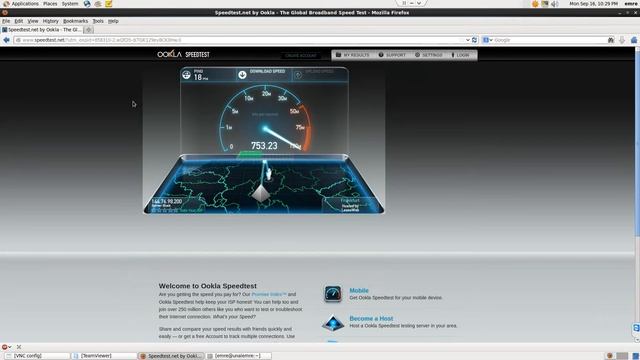
Task: Click the date and time clock
Action: point(593,4)
